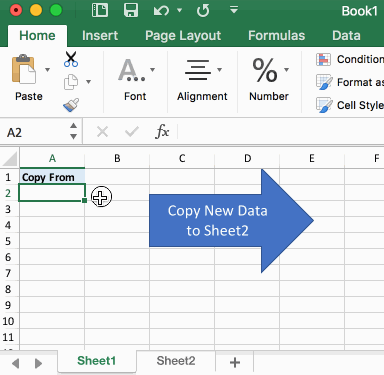Go to previous sheet arrow

[15, 363]
